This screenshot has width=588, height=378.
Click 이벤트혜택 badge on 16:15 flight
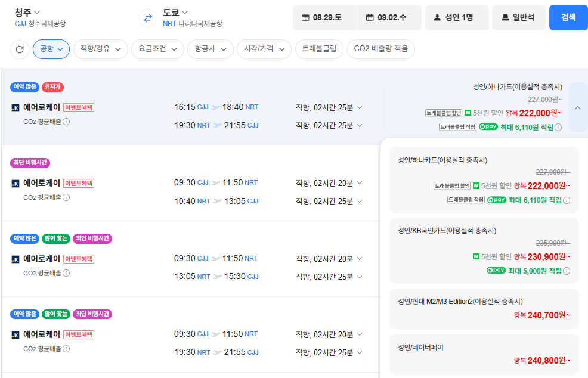point(79,108)
